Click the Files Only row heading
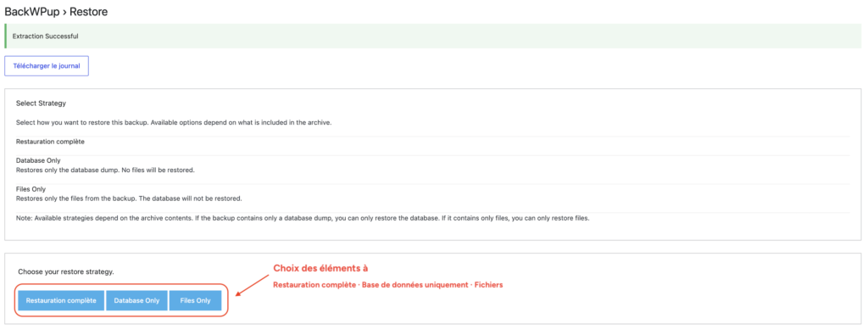 pos(31,189)
